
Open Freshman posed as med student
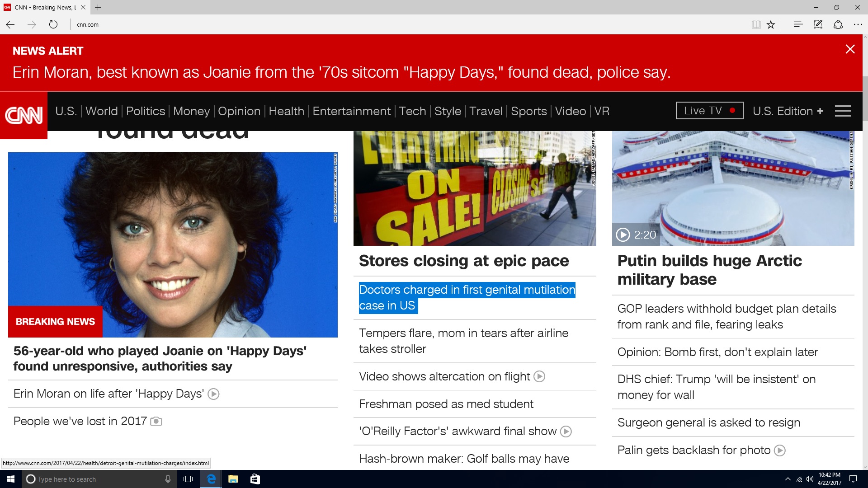(446, 404)
